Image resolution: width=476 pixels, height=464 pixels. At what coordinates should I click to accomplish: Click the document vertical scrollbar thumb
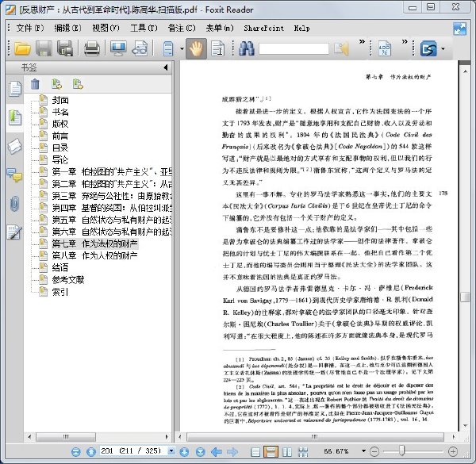pyautogui.click(x=464, y=297)
